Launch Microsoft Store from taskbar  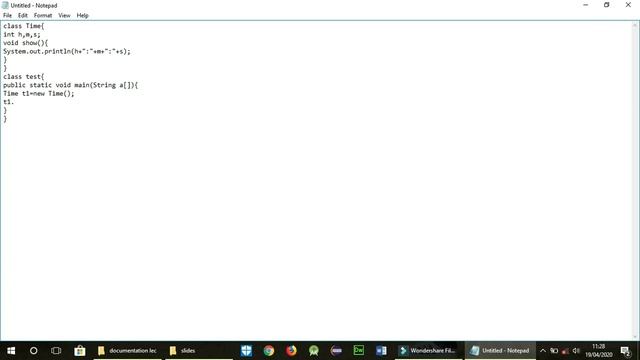(80, 351)
